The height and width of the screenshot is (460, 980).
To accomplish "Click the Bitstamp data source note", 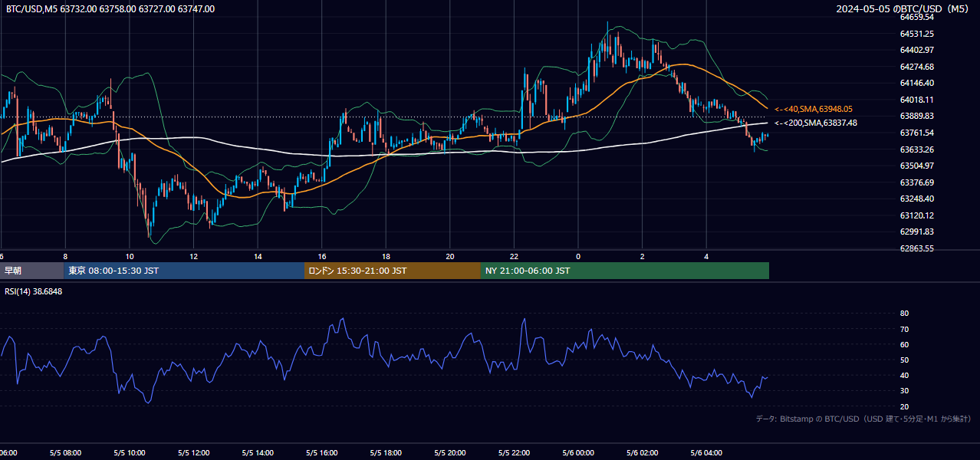I will pyautogui.click(x=863, y=419).
